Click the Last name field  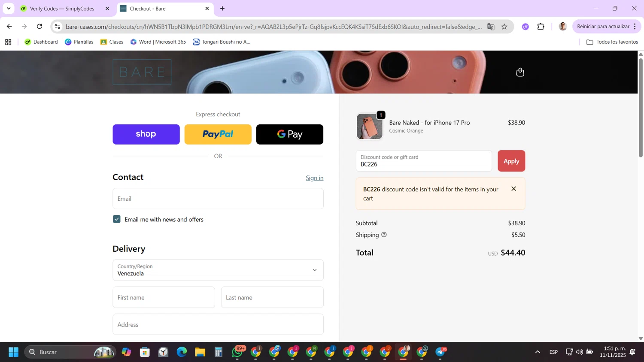click(x=272, y=297)
